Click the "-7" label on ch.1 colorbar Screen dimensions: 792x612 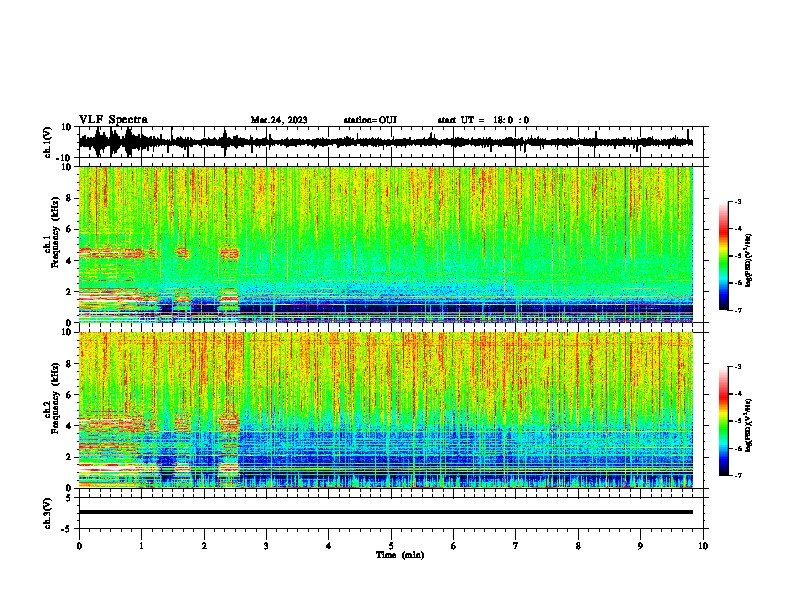pos(738,310)
